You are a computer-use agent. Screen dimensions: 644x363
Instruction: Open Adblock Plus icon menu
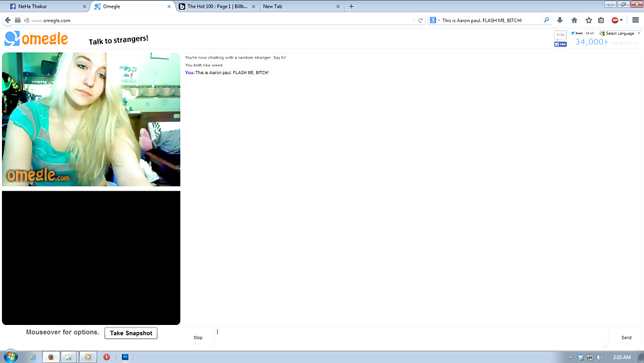click(617, 20)
